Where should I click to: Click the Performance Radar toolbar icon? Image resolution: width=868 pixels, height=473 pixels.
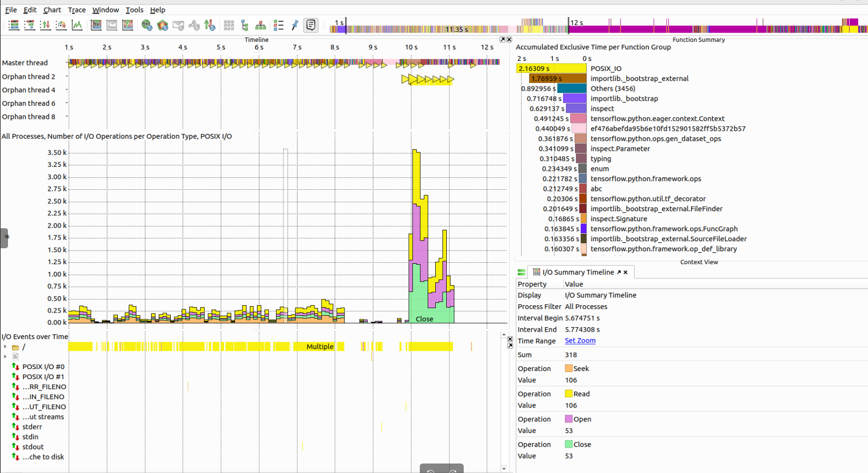pos(61,25)
